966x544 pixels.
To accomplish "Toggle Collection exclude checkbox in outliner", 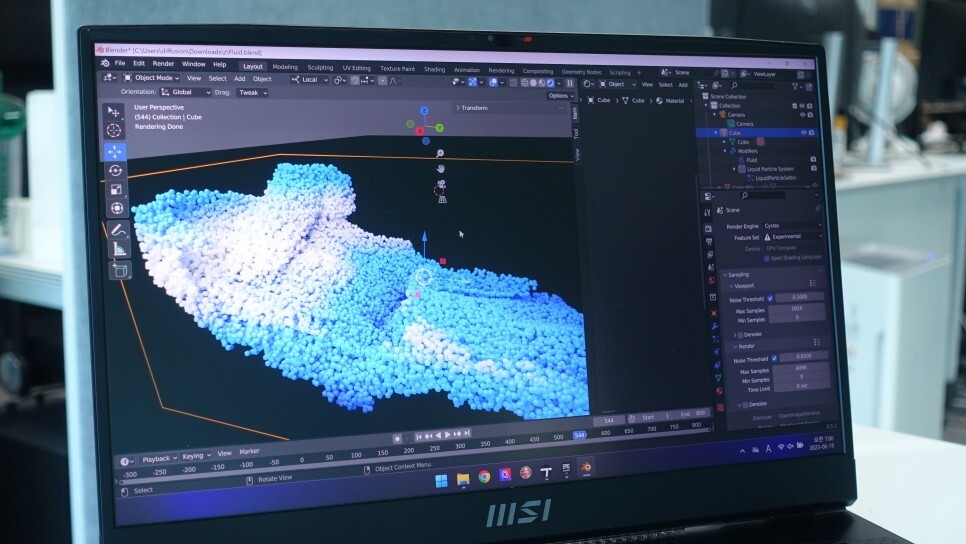I will pos(795,106).
